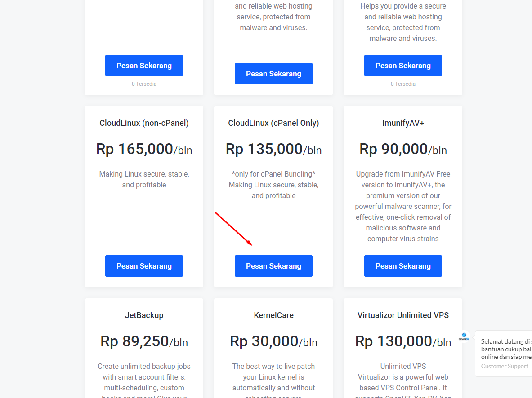The height and width of the screenshot is (398, 532).
Task: Select the JetBackup card title
Action: pyautogui.click(x=144, y=315)
